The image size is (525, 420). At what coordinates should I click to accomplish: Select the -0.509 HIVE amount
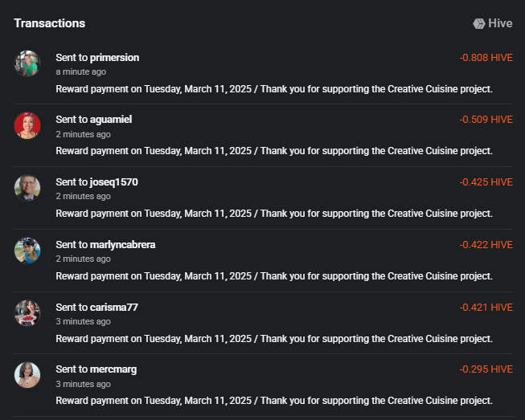(486, 120)
